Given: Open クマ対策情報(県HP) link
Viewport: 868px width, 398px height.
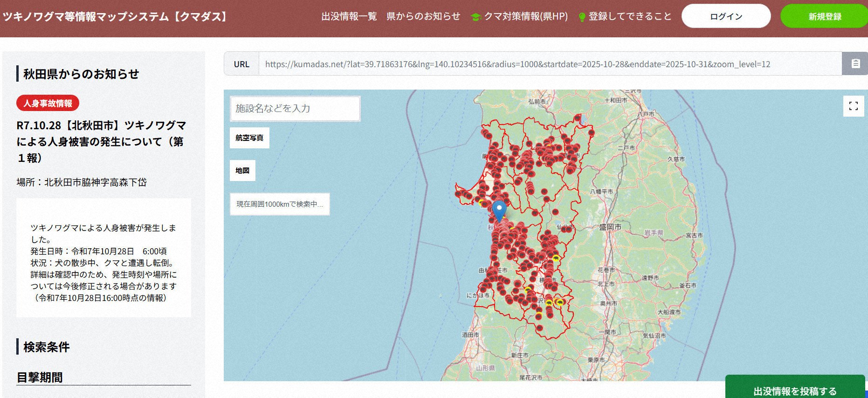Looking at the screenshot, I should click(525, 16).
